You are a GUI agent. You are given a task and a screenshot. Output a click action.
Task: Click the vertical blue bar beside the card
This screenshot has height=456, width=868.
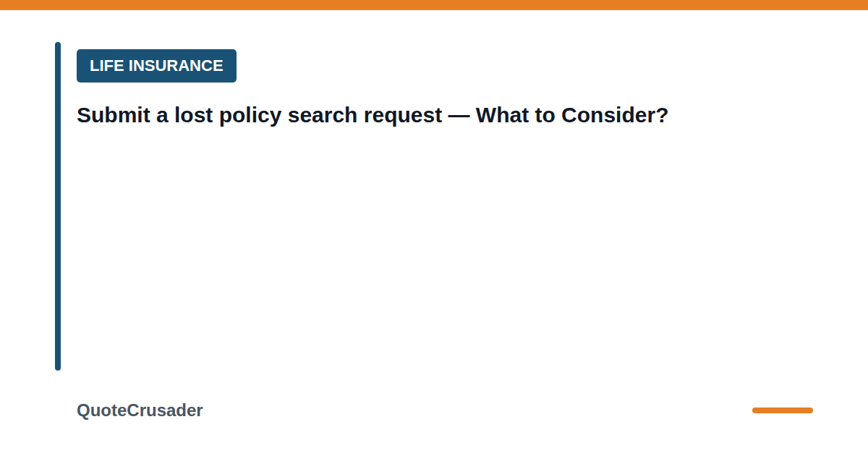point(58,206)
